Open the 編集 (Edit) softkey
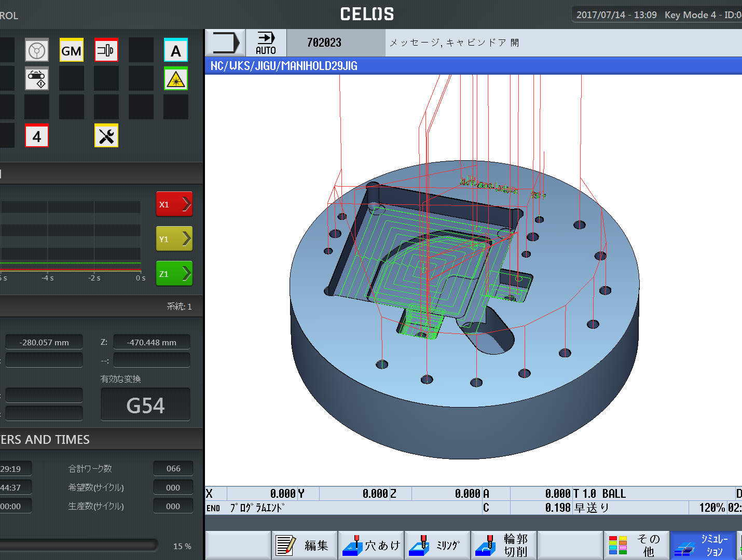This screenshot has height=560, width=742. pos(305,545)
